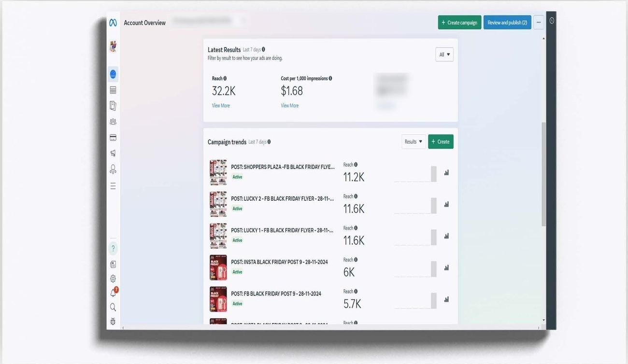Screen dimensions: 628x364
Task: Open Ads Reporting document icon in sidebar
Action: click(x=113, y=106)
